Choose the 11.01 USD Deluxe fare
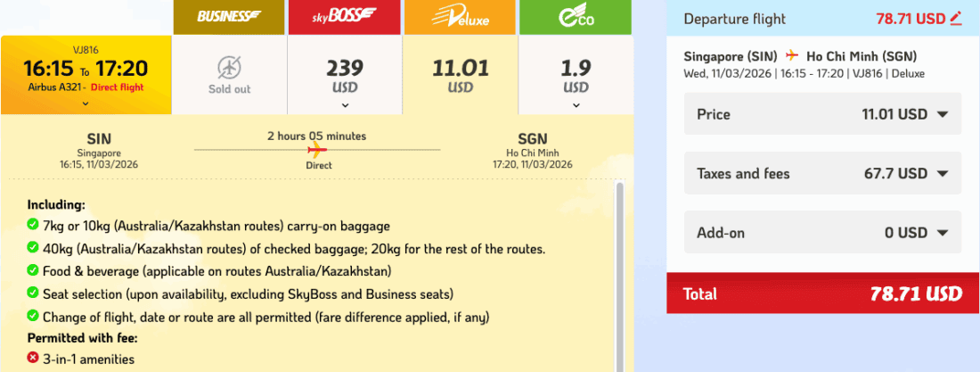 click(x=460, y=76)
